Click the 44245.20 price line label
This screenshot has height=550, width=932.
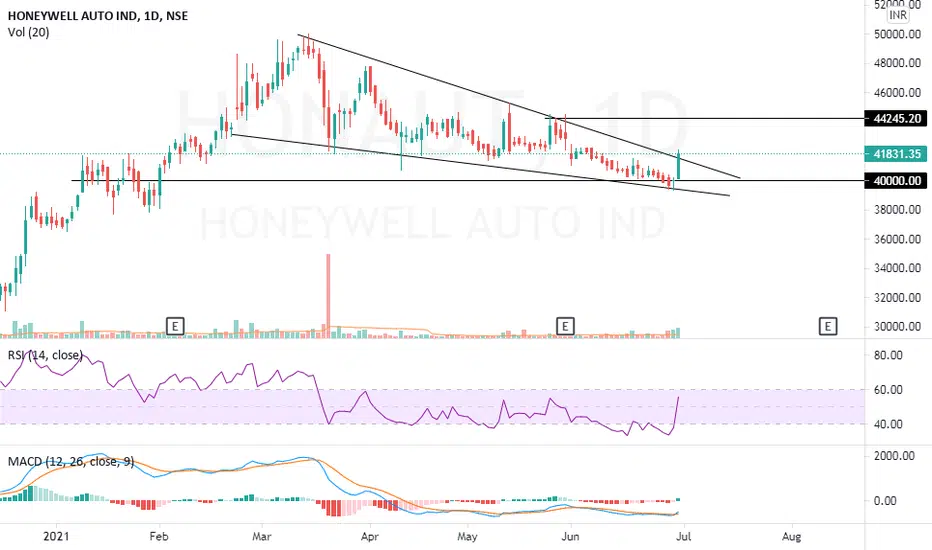[897, 118]
